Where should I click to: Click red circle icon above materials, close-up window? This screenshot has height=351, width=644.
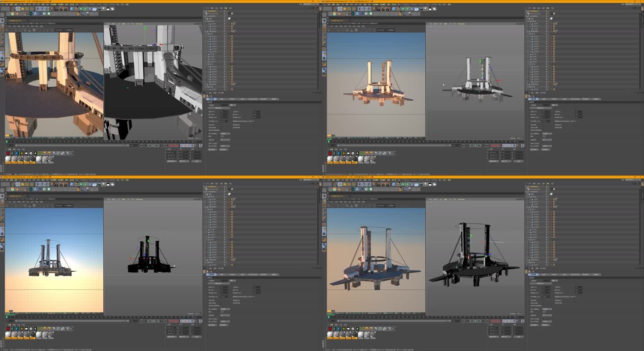(8, 153)
